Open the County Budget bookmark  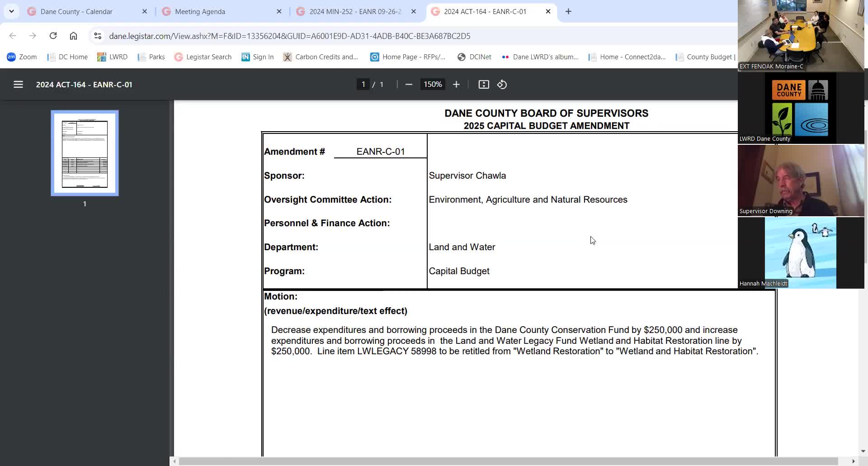(x=705, y=57)
